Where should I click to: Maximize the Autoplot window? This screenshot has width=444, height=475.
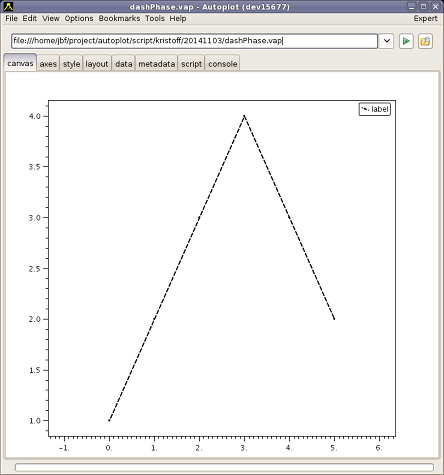[423, 6]
